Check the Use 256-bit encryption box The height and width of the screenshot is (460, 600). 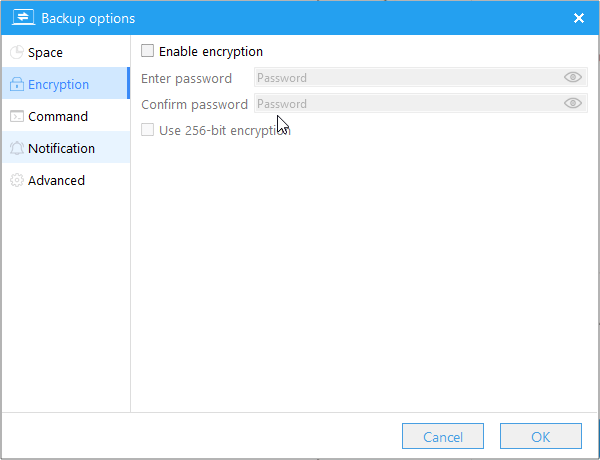click(148, 130)
